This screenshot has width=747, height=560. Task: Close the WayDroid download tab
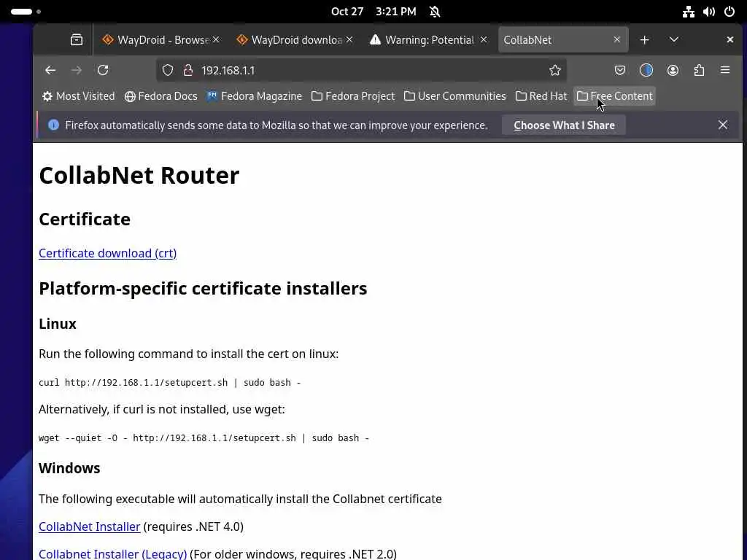coord(349,39)
